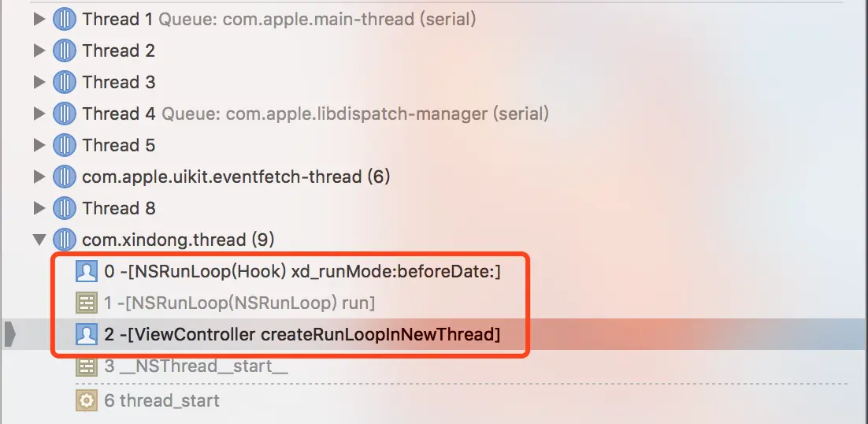868x424 pixels.
Task: Collapse the com.xindong.thread (9) triangle
Action: click(39, 240)
